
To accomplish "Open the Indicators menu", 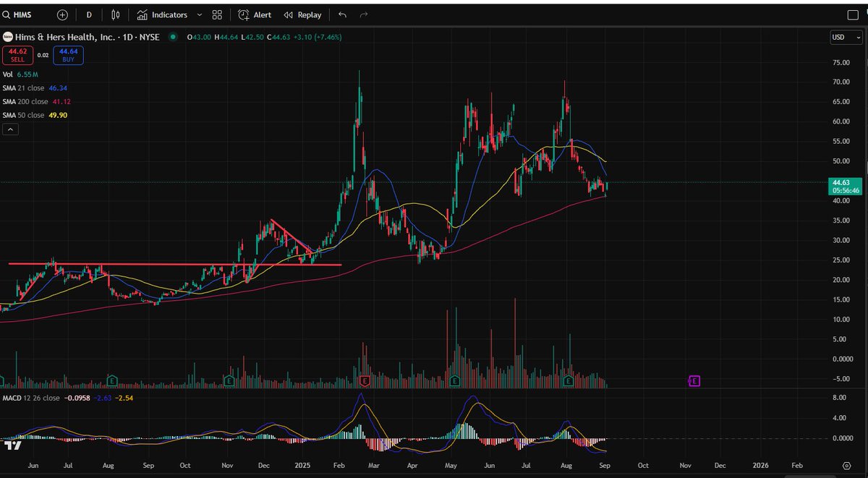I will coord(162,14).
